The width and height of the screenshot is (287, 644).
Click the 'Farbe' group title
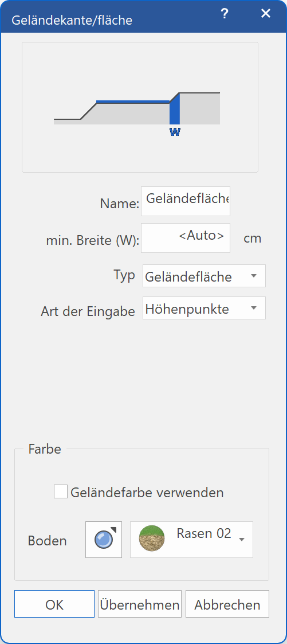pyautogui.click(x=45, y=449)
